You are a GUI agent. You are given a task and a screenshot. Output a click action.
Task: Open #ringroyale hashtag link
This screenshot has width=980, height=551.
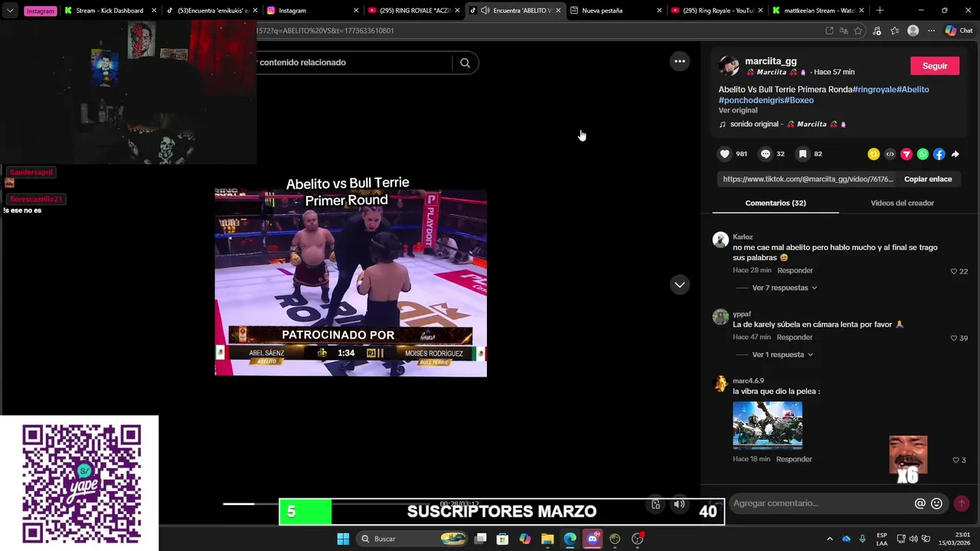click(x=874, y=90)
